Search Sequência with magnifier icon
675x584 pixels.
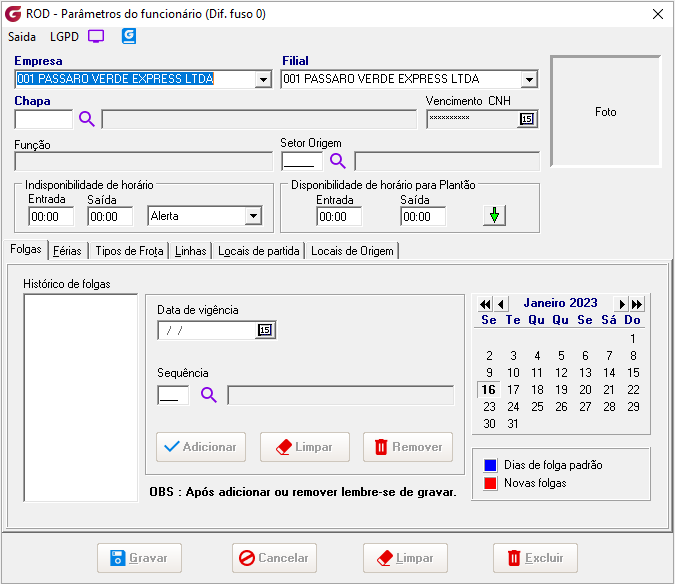pos(209,394)
